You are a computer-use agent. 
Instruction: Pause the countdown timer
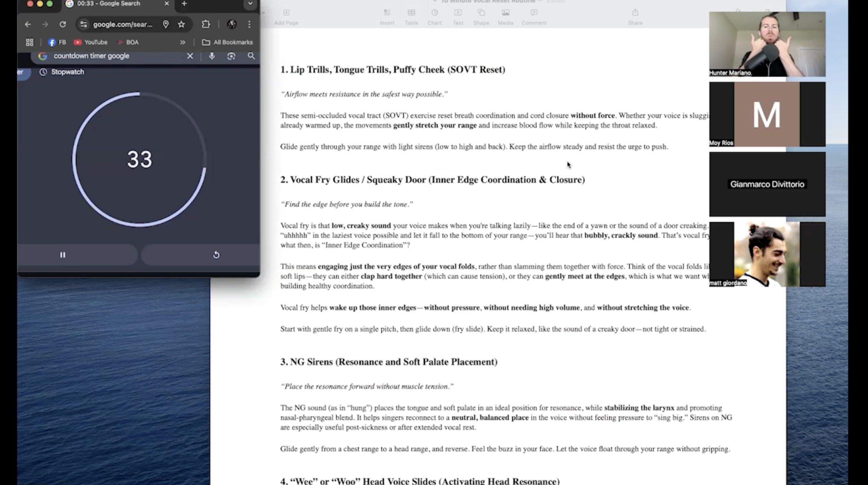click(x=63, y=255)
